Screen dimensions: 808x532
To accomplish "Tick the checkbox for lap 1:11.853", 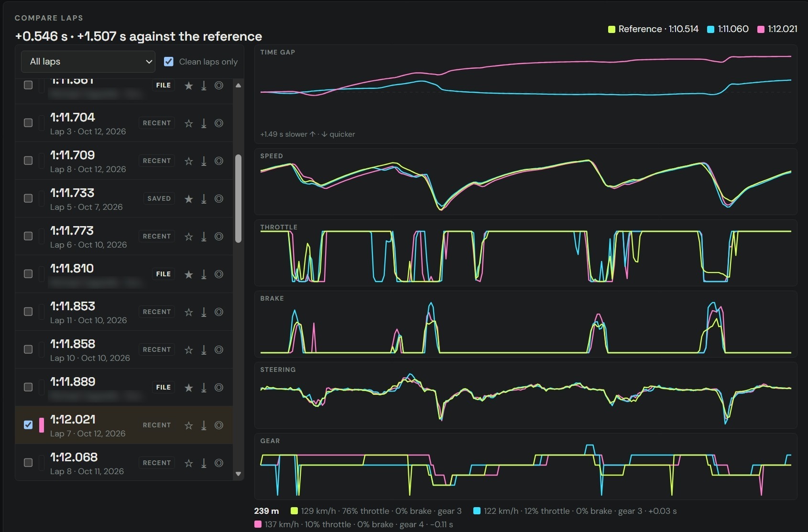I will pyautogui.click(x=28, y=312).
